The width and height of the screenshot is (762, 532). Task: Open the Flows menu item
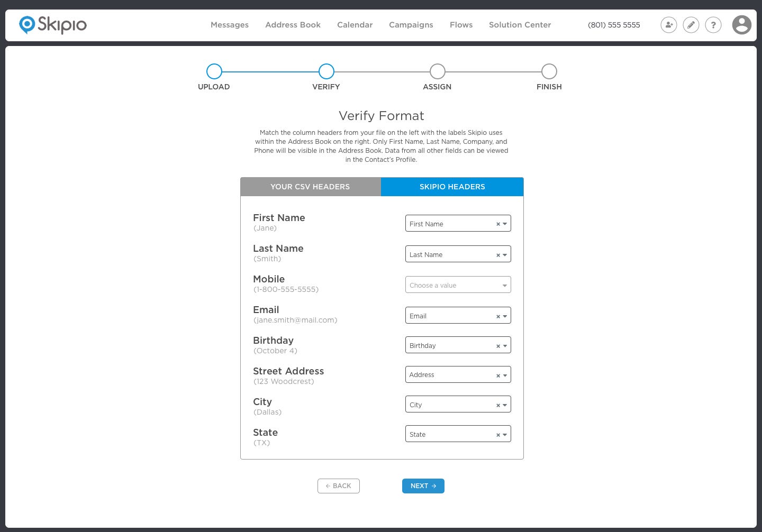pyautogui.click(x=461, y=25)
